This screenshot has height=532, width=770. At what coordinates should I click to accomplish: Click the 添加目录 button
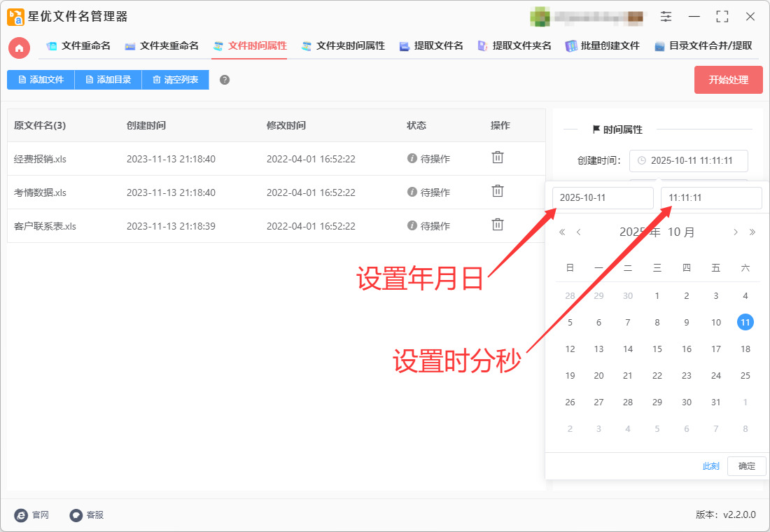108,80
